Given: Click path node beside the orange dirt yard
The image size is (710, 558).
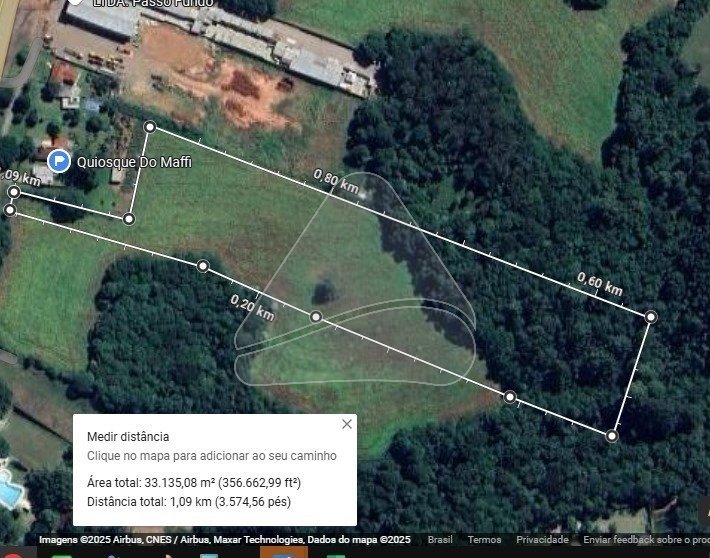Looking at the screenshot, I should pos(150,127).
